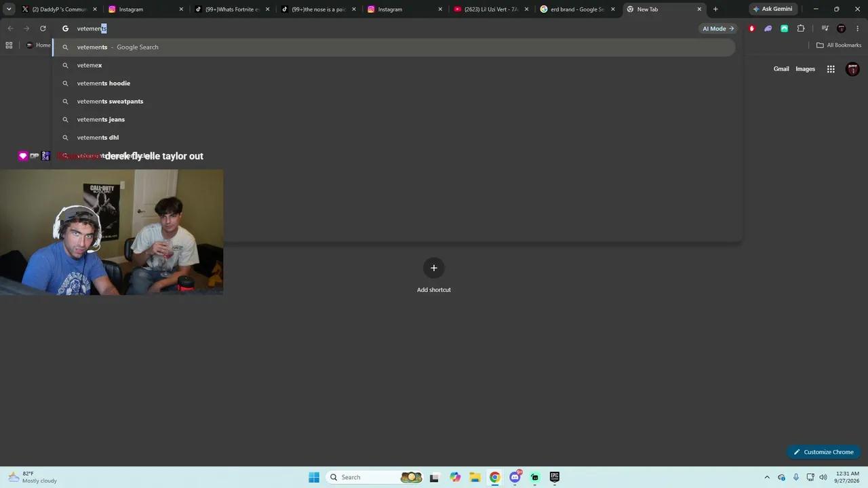
Task: Switch to the DaddyP's Community X tab
Action: click(x=60, y=9)
